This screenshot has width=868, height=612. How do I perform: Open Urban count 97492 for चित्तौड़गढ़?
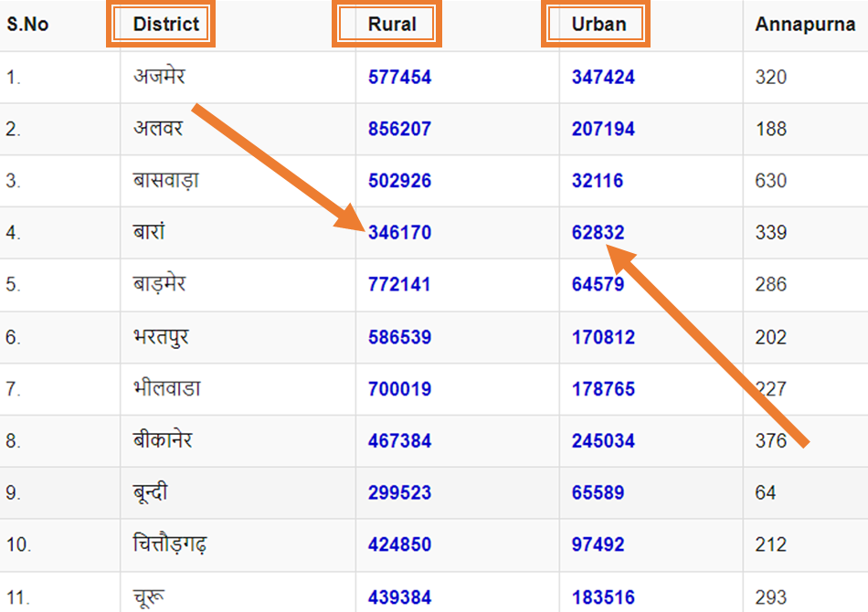pos(598,544)
